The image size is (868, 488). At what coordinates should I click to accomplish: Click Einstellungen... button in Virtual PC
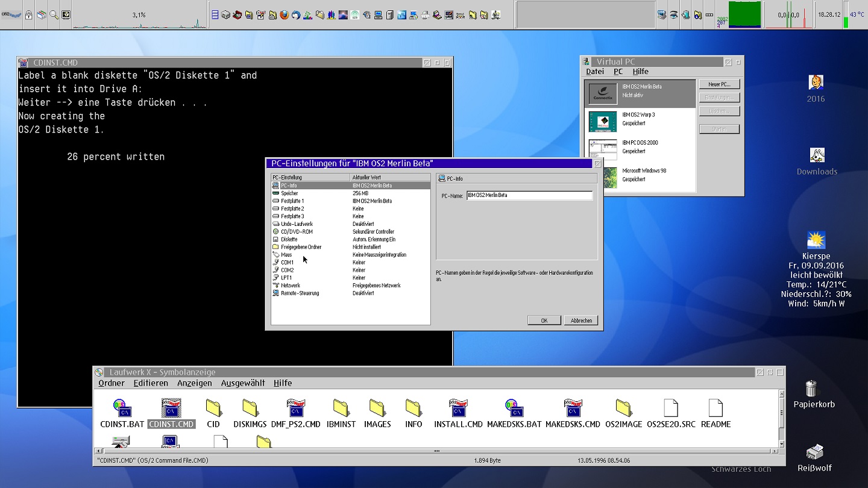click(x=719, y=98)
